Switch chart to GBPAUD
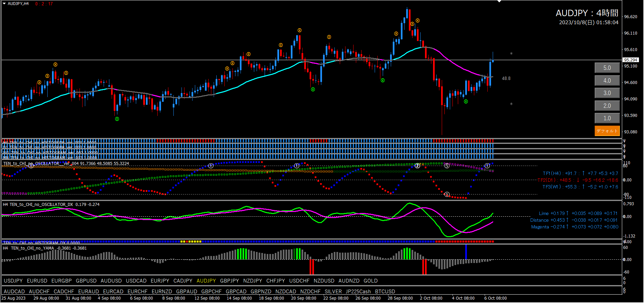 (186, 292)
